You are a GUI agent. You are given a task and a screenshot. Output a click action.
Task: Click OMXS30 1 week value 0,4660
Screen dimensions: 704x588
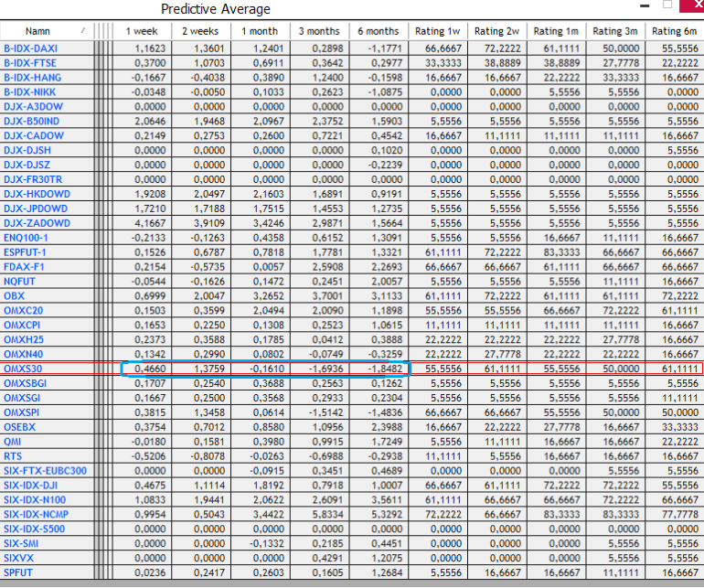coord(150,369)
